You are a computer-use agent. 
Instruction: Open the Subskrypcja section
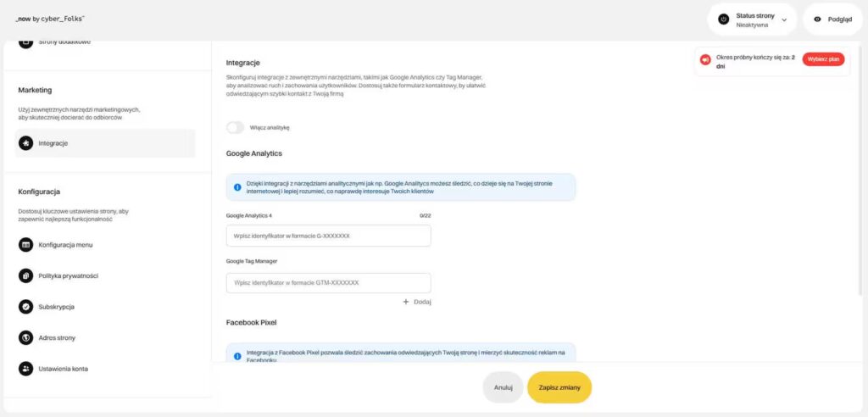[57, 307]
